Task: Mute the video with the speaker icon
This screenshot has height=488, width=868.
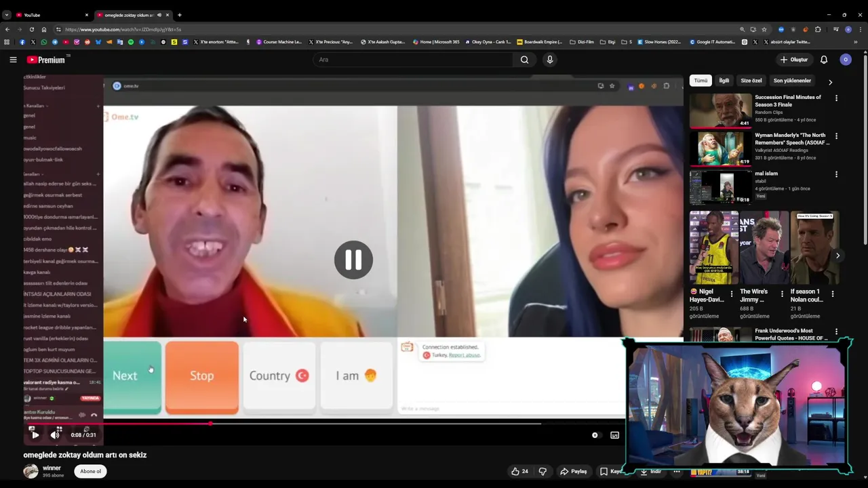Action: (x=55, y=434)
